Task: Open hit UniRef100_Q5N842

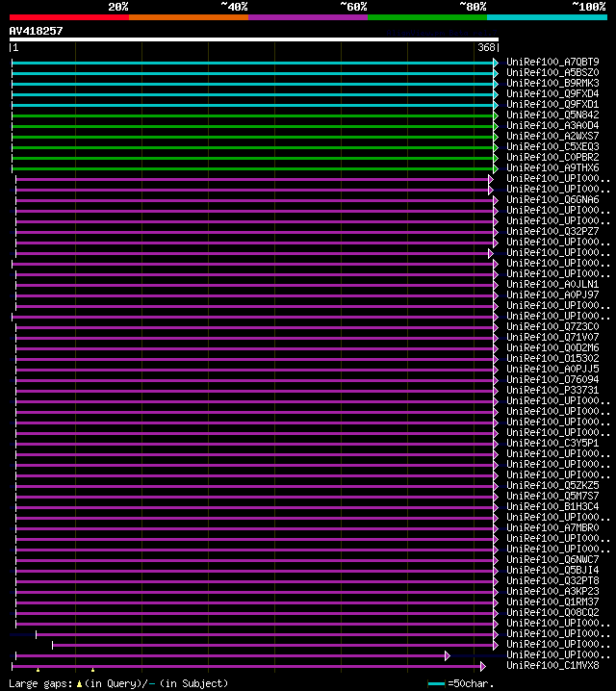Action: (552, 115)
